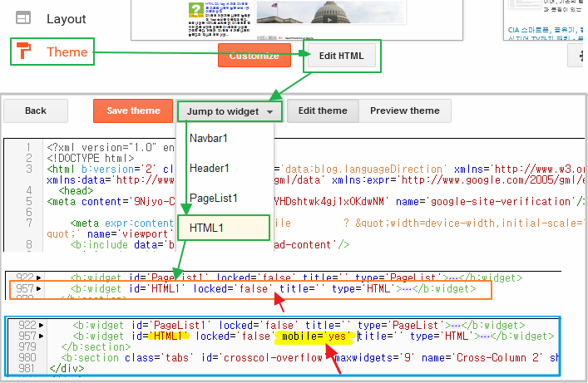The image size is (588, 383).
Task: Click the </b:section> text on line 979
Action: [x=96, y=346]
